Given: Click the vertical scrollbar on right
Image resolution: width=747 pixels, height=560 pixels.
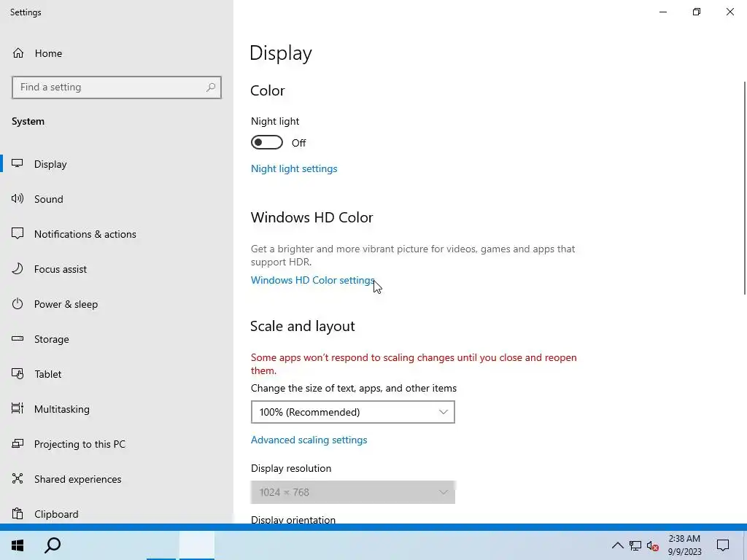Looking at the screenshot, I should [744, 188].
